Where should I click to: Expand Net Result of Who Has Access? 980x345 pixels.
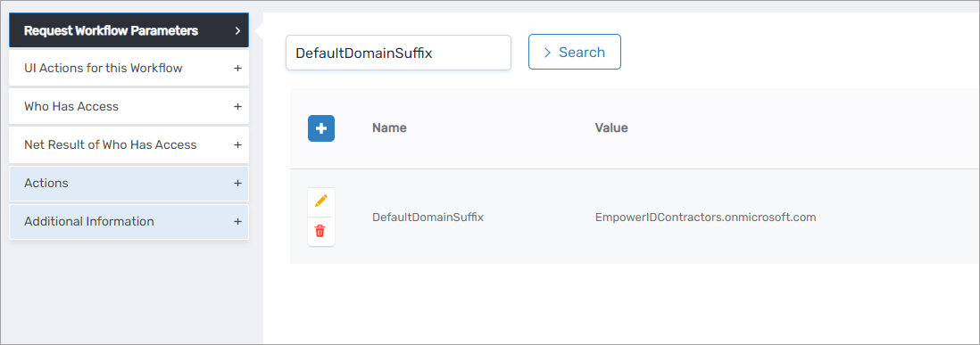(129, 144)
